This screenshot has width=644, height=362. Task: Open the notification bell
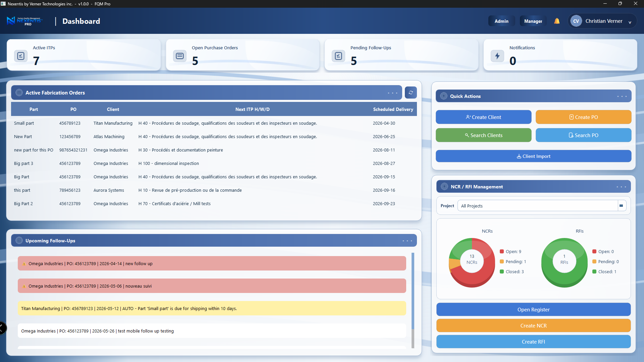coord(557,21)
